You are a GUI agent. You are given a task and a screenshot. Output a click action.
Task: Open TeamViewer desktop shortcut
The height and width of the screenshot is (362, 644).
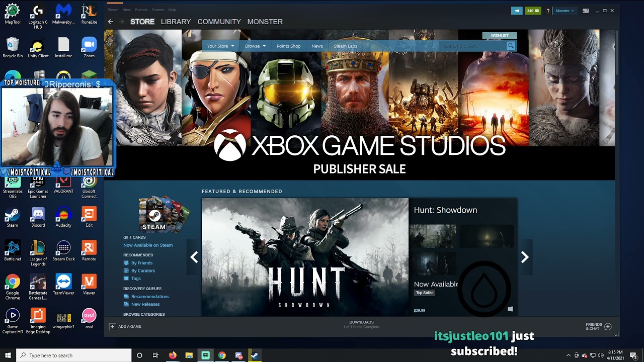(63, 285)
